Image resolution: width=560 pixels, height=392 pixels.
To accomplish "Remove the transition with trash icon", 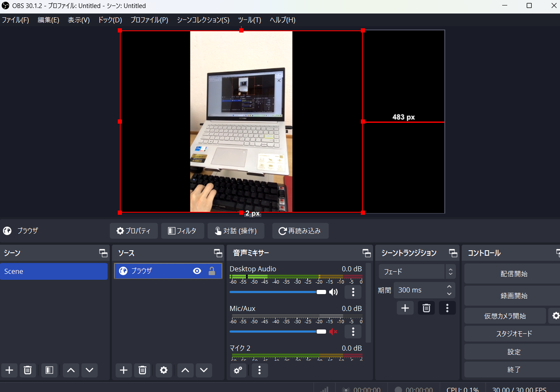I will (426, 308).
